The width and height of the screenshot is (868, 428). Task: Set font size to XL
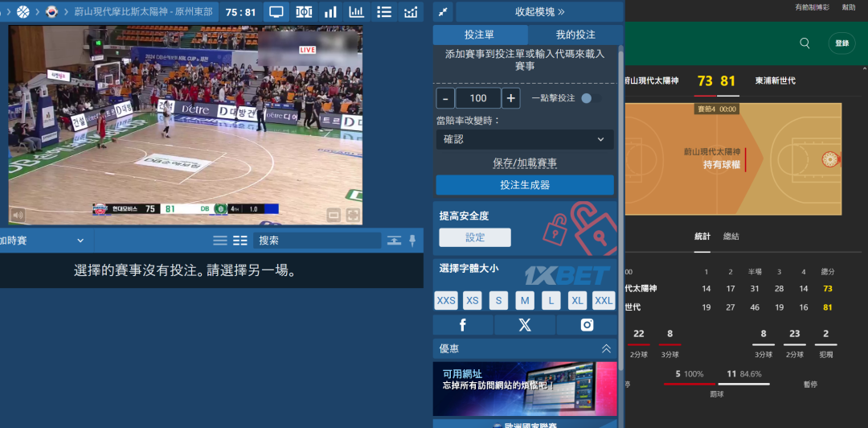[x=577, y=301]
